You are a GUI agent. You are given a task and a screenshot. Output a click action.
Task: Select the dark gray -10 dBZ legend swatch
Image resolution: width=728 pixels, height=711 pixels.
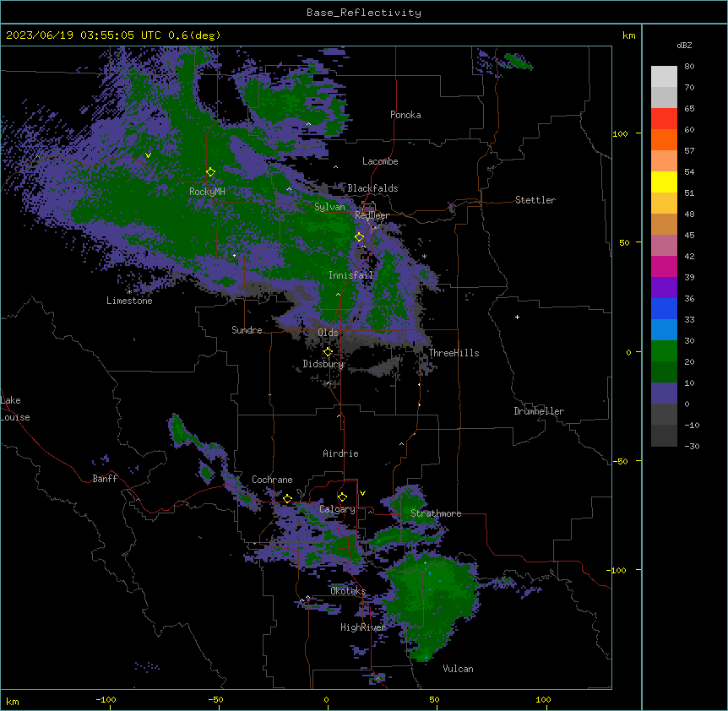tap(664, 436)
